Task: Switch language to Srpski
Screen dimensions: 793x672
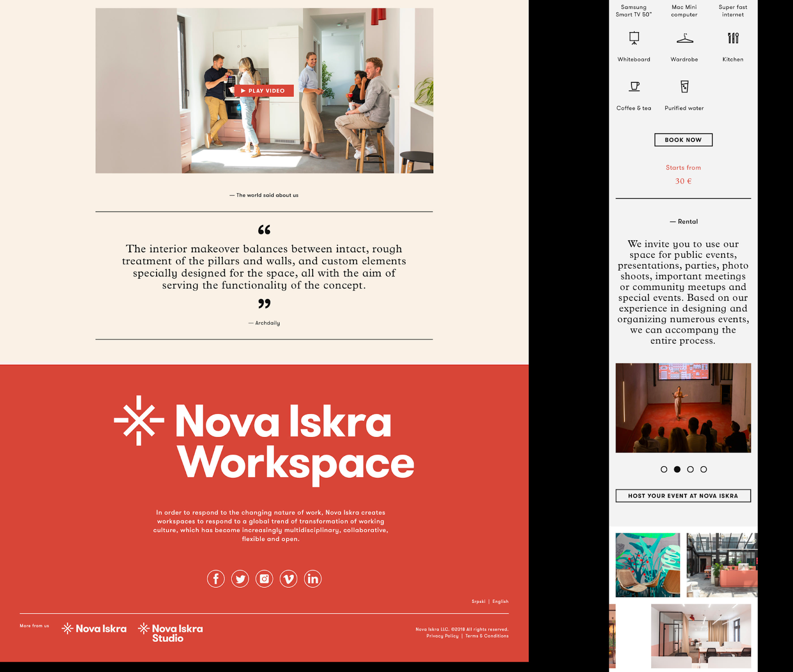Action: click(478, 602)
